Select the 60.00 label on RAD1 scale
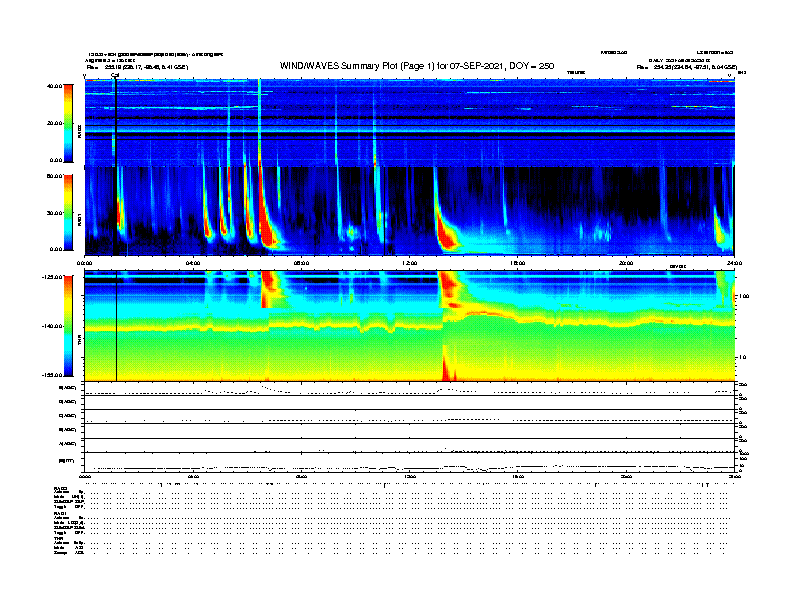 (54, 176)
